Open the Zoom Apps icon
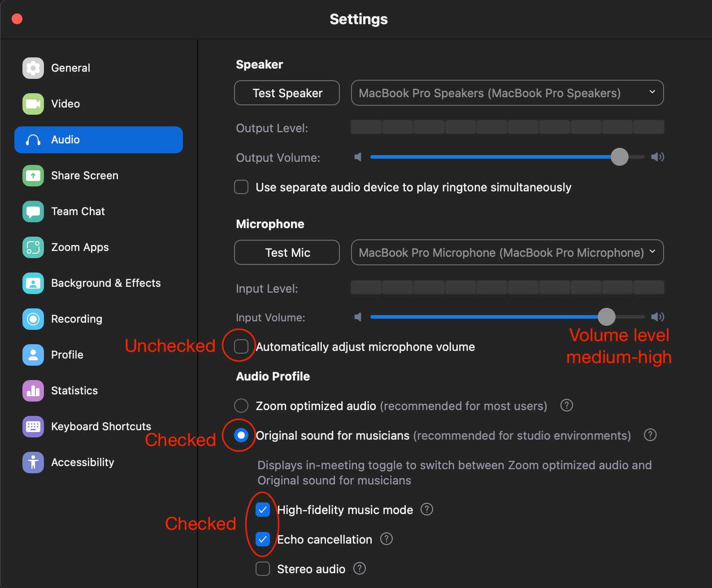712x588 pixels. (33, 247)
